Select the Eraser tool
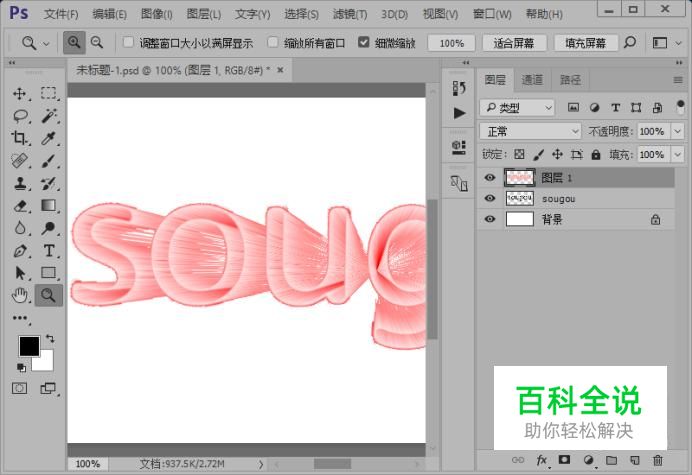692x475 pixels. 19,206
